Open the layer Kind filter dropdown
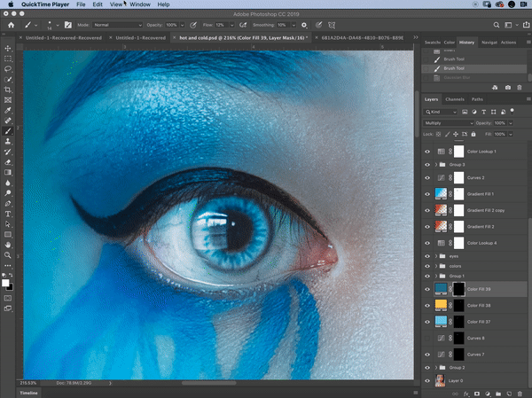Viewport: 532px width, 398px height. click(441, 112)
